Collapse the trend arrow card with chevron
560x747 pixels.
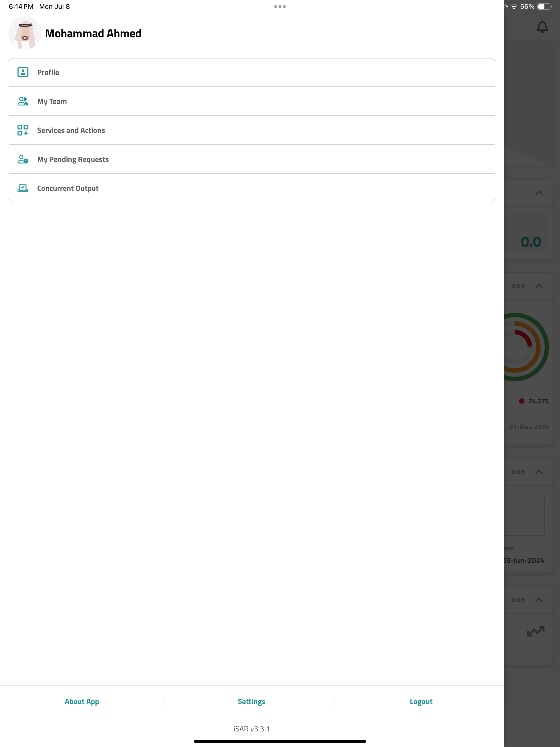click(x=539, y=600)
